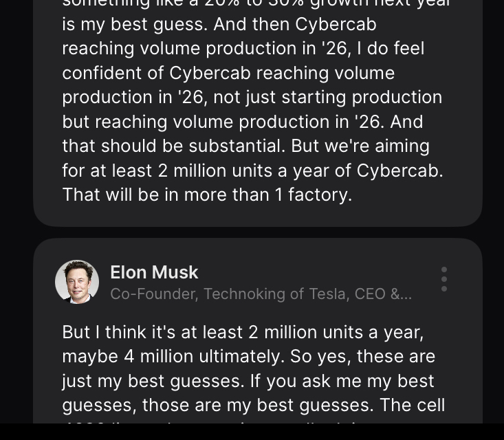This screenshot has width=504, height=440.
Task: Click the black bar along the bottom edge
Action: [x=252, y=432]
